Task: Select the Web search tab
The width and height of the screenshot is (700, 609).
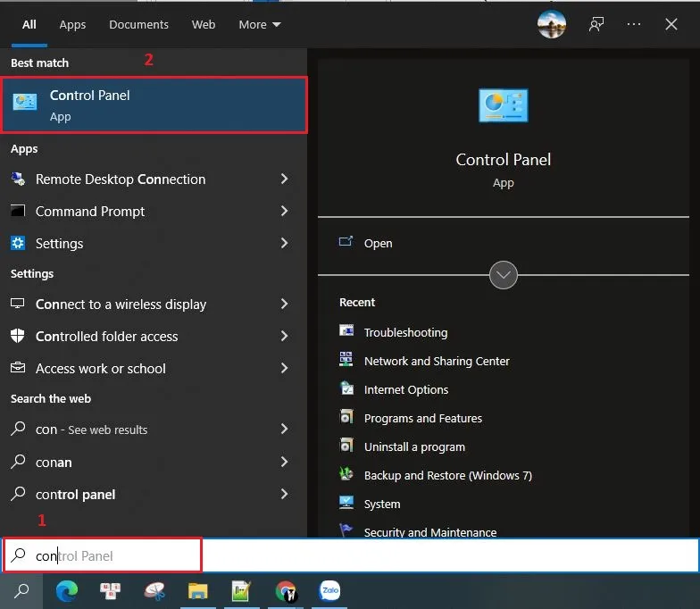Action: pyautogui.click(x=204, y=24)
